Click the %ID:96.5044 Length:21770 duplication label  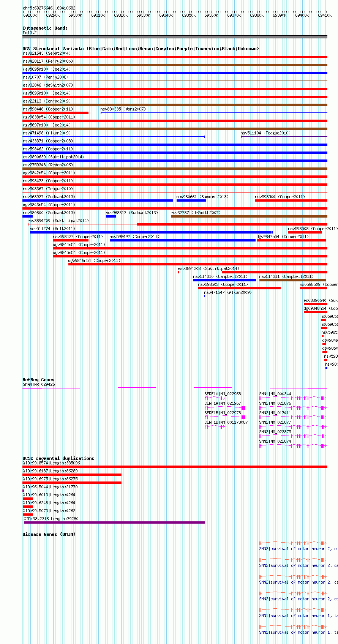(x=50, y=487)
